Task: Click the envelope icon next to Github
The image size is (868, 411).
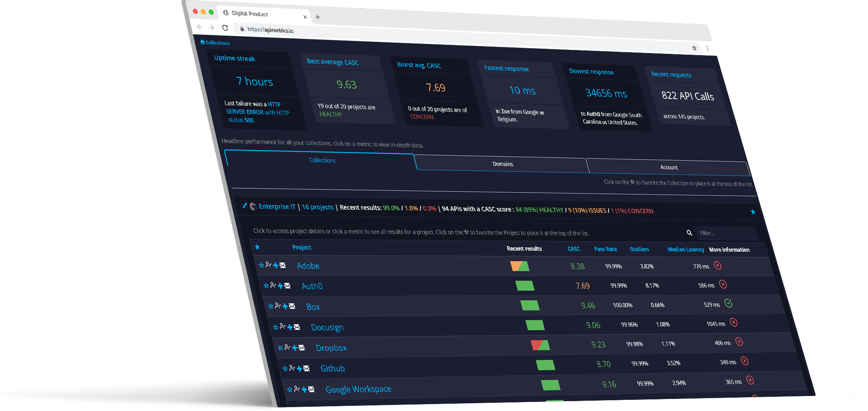Action: click(x=306, y=368)
